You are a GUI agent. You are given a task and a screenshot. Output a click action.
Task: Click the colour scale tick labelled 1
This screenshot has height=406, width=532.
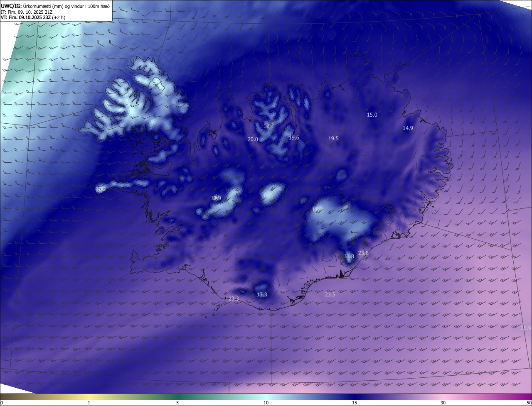pos(89,403)
